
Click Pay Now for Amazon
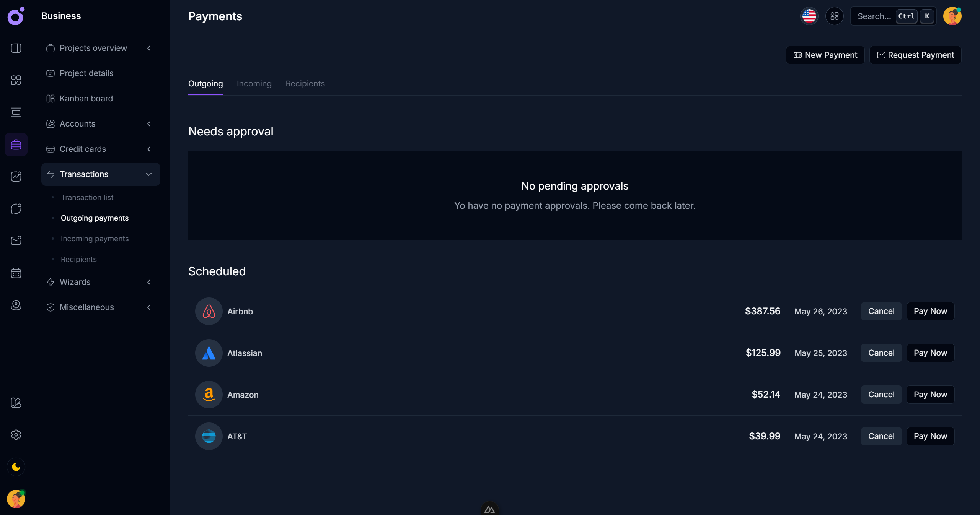930,395
